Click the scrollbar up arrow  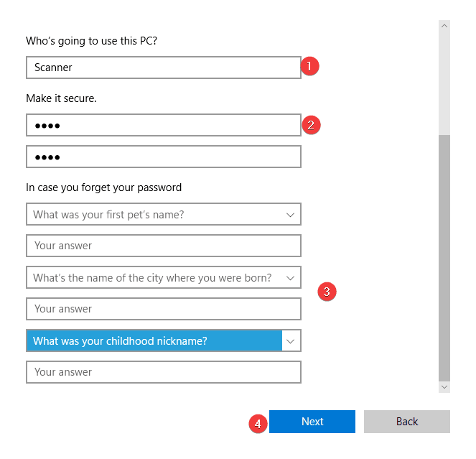(x=444, y=26)
